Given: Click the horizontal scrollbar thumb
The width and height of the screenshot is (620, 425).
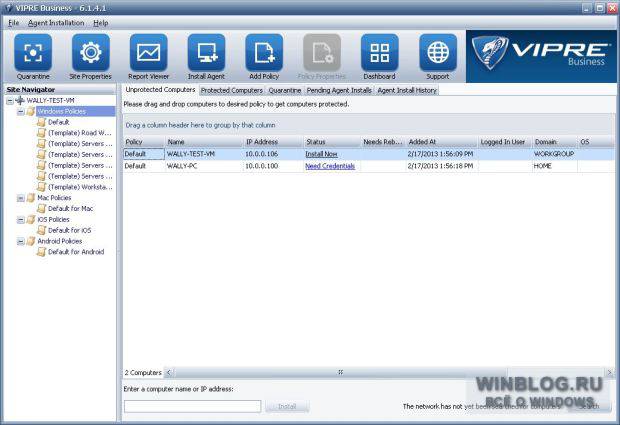Looking at the screenshot, I should (340, 372).
